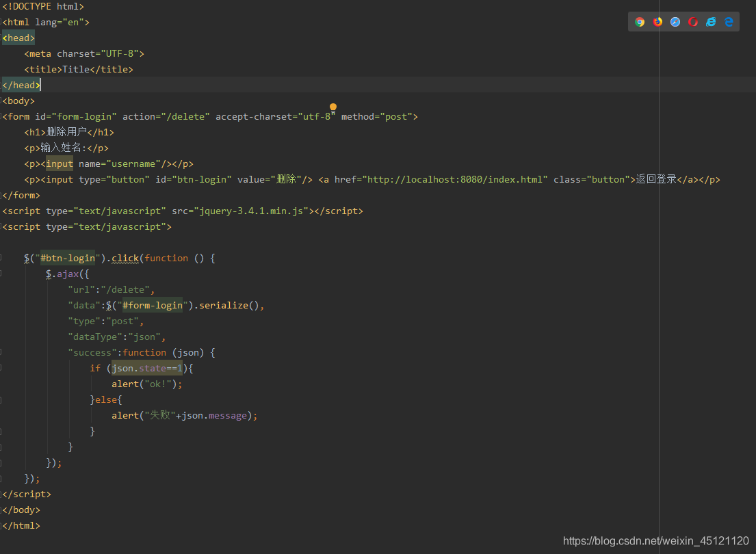Click the yellow intention lightbulb icon
Viewport: 756px width, 554px height.
click(x=333, y=107)
